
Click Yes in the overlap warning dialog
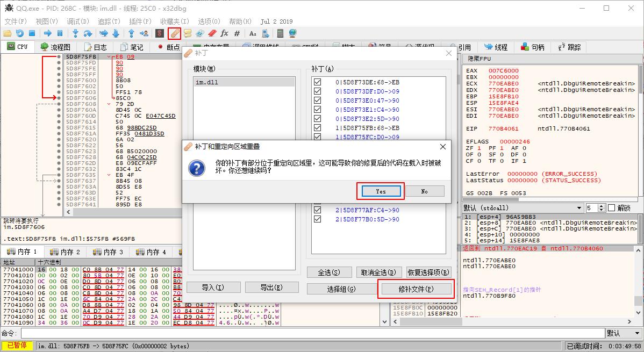point(380,191)
